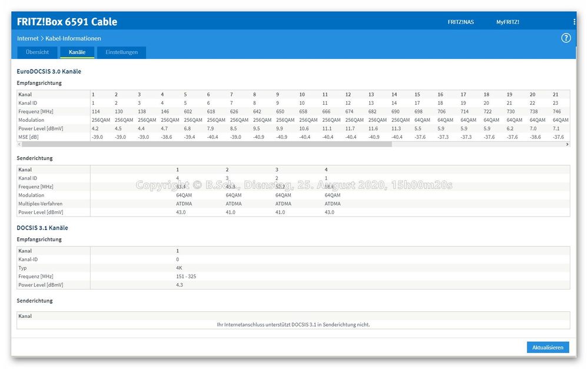Click 64QAM for receive frequency 698
The height and width of the screenshot is (369, 588).
(422, 120)
